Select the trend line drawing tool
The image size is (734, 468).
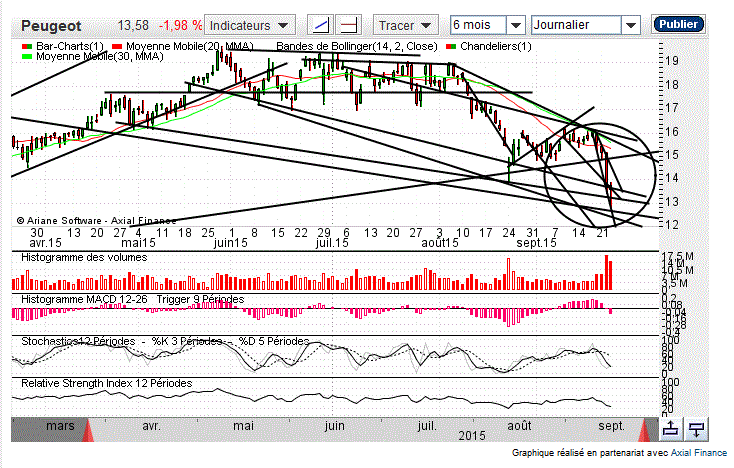[x=321, y=25]
